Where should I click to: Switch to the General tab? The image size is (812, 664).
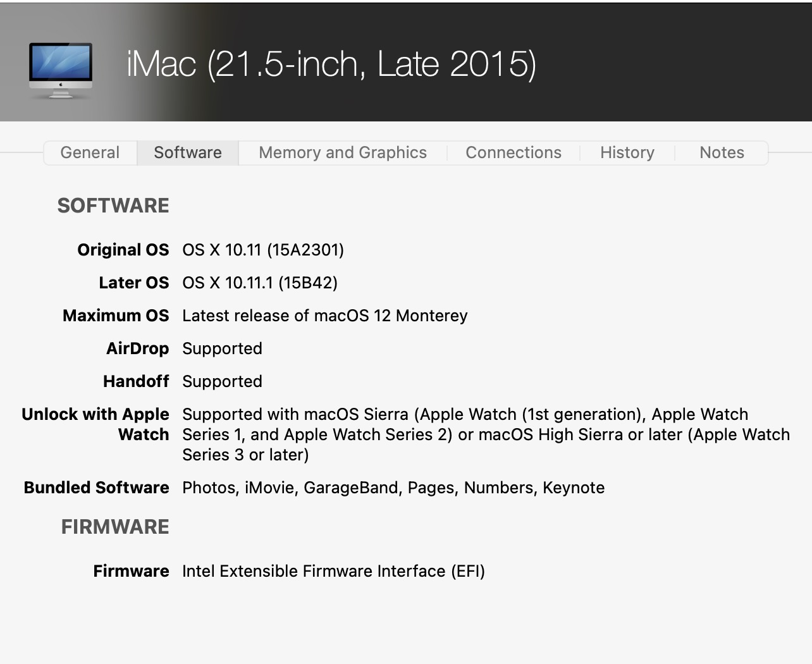tap(90, 152)
